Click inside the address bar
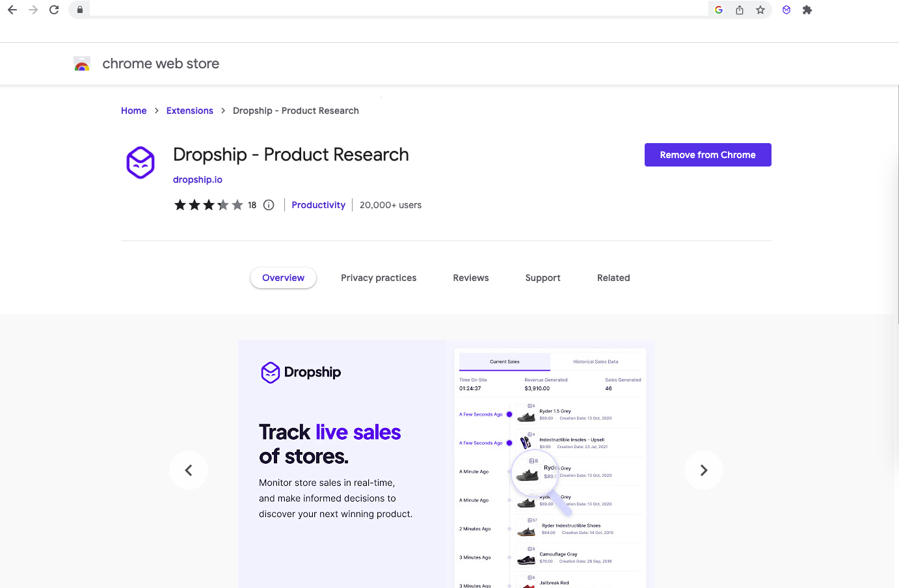This screenshot has height=588, width=899. pos(390,10)
